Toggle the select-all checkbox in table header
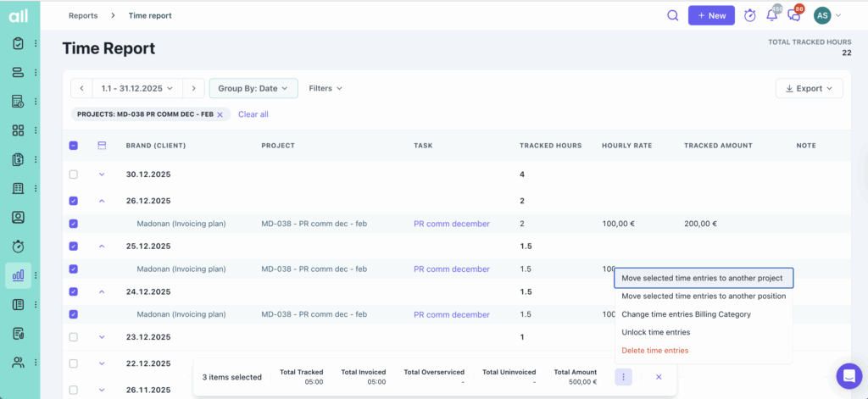Screen dimensions: 868x399 coord(73,146)
